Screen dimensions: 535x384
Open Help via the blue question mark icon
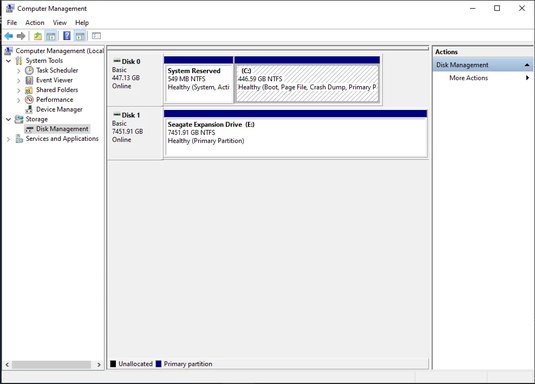(67, 35)
